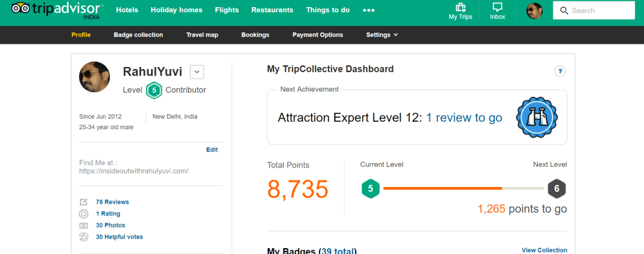Click the 'New Delhi, India' location text
The image size is (644, 254).
coord(175,116)
